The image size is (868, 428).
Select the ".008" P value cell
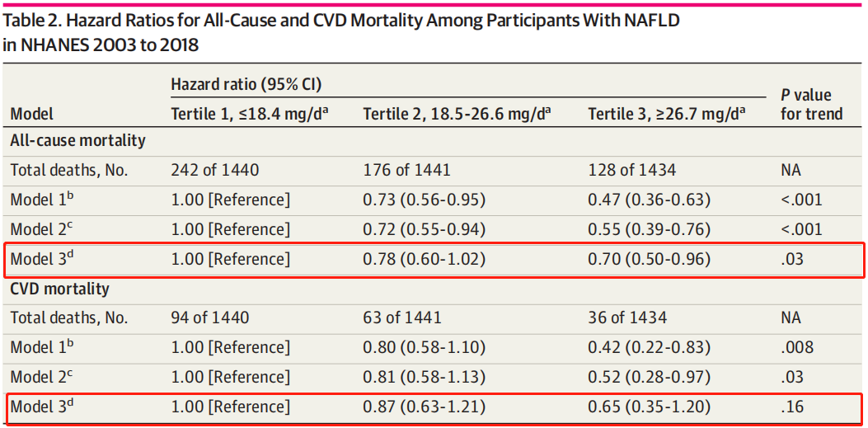click(x=797, y=347)
